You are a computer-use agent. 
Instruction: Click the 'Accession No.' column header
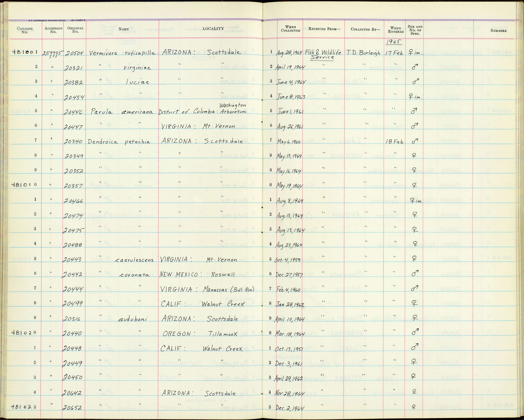(x=54, y=30)
